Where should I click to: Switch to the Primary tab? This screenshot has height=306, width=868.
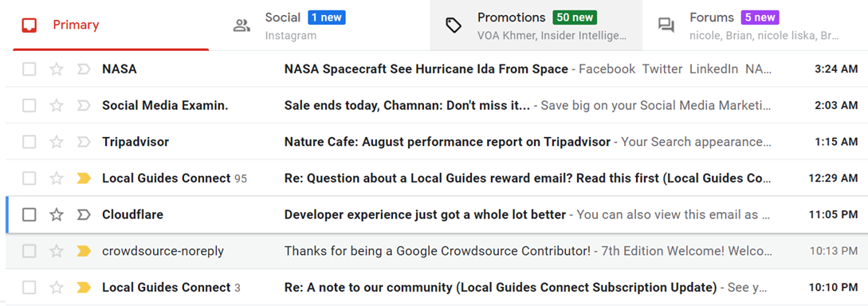tap(111, 25)
